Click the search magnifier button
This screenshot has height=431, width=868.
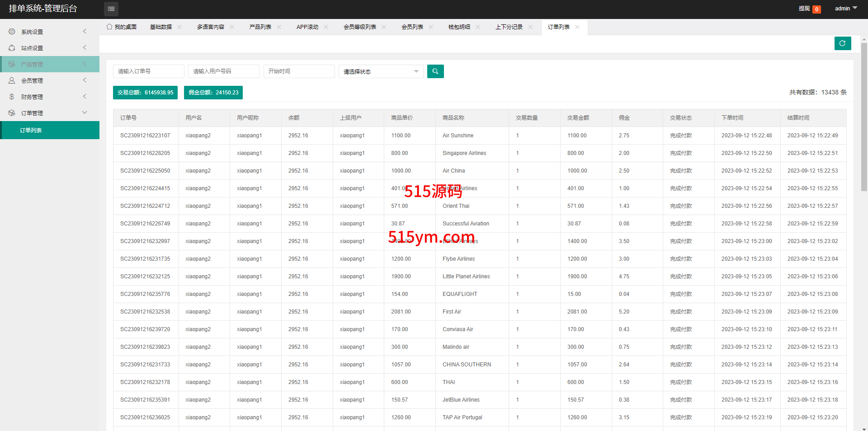point(435,71)
